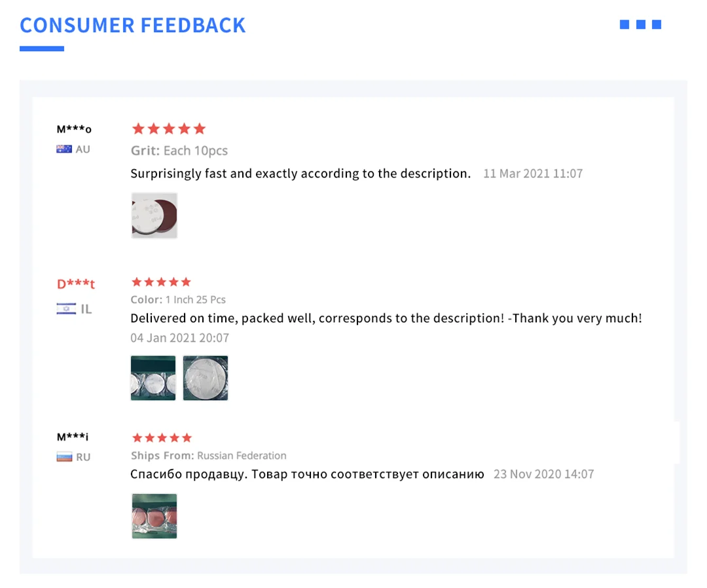Click M***o's five-star rating
The height and width of the screenshot is (588, 707).
pyautogui.click(x=168, y=128)
